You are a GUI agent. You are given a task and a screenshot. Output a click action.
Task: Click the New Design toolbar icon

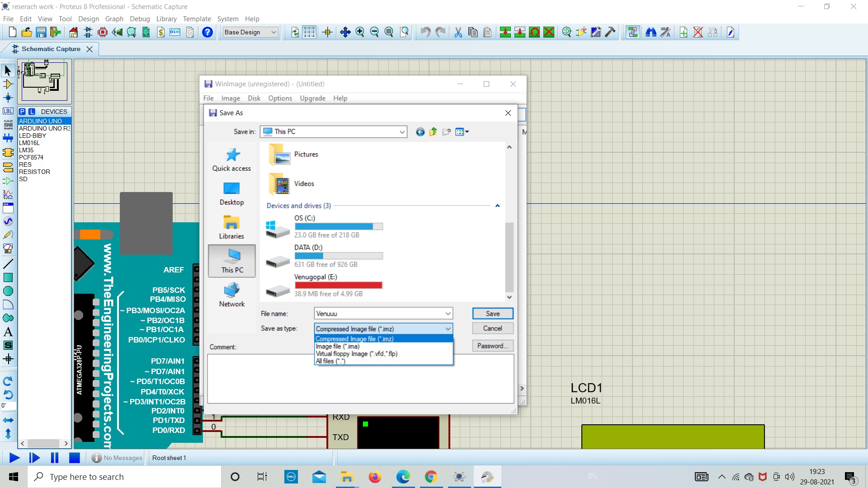click(x=12, y=32)
